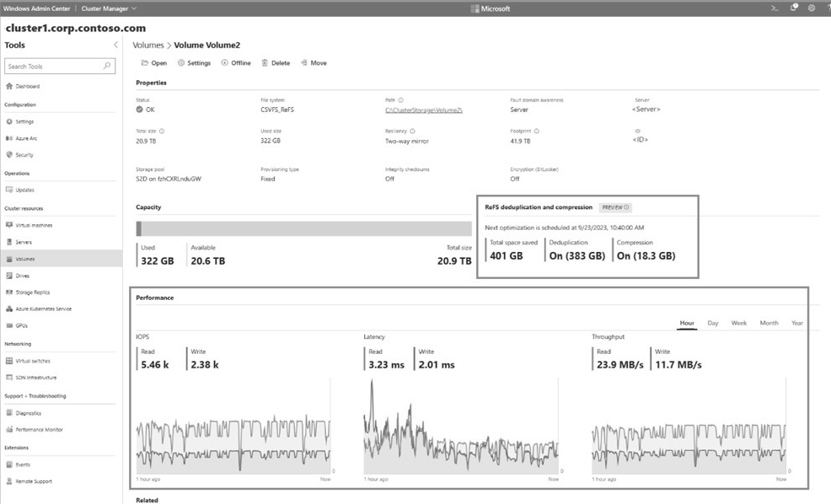The image size is (831, 504).
Task: Click the 401 GB total space saved value
Action: 507,255
